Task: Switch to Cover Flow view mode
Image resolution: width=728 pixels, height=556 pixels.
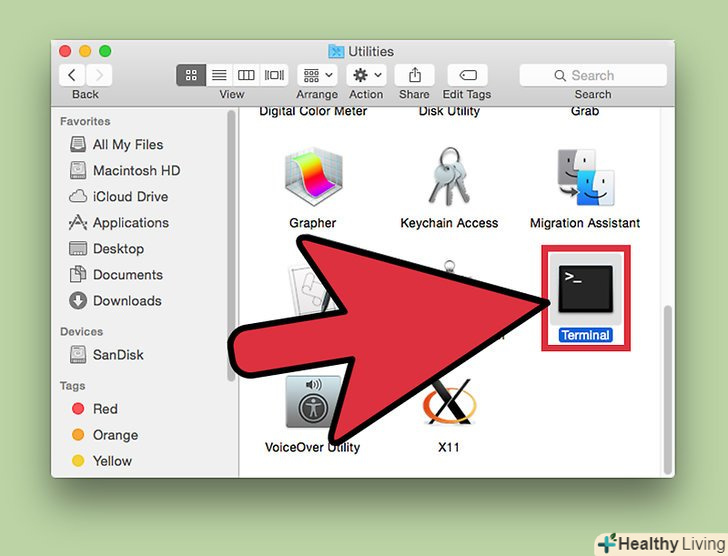Action: tap(274, 75)
